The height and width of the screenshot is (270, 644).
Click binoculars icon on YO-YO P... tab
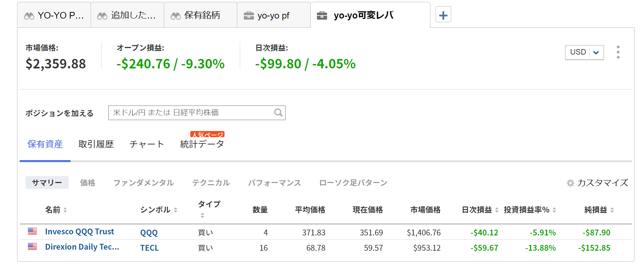tap(29, 16)
